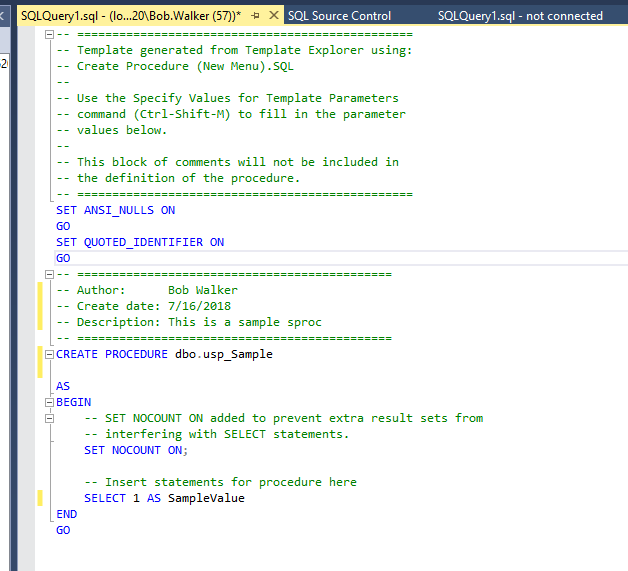Click the SET NOCOUNT ON; statement
The height and width of the screenshot is (571, 628).
coord(136,450)
